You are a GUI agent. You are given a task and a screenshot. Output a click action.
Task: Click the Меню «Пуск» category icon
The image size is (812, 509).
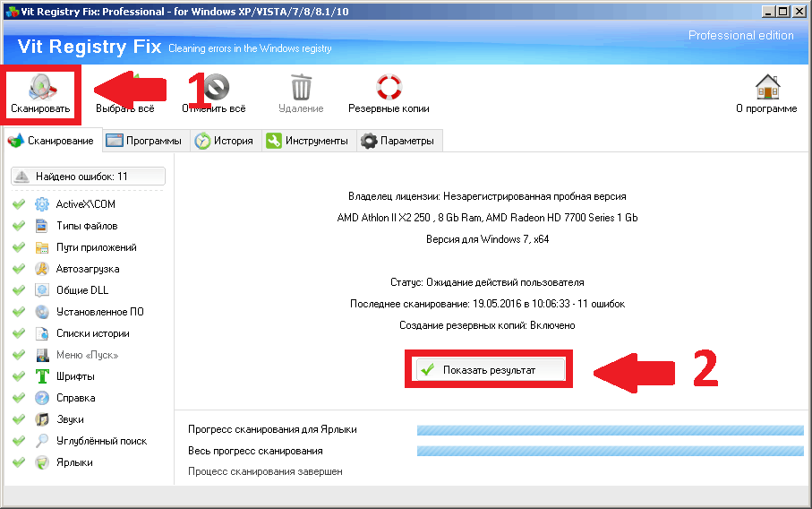[42, 355]
